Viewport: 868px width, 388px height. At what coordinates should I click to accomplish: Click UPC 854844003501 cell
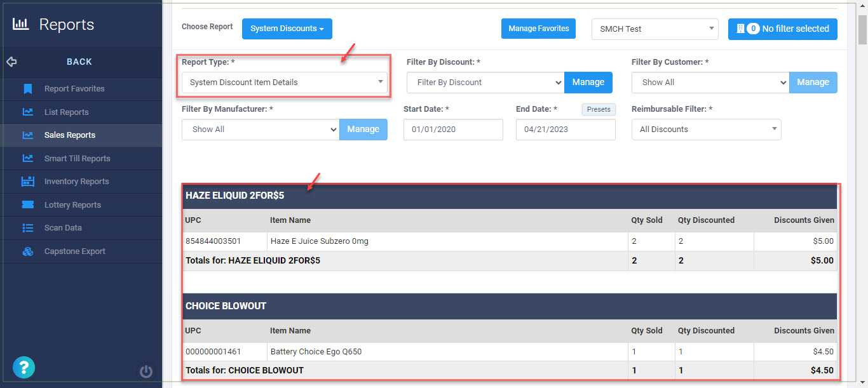[x=225, y=241]
